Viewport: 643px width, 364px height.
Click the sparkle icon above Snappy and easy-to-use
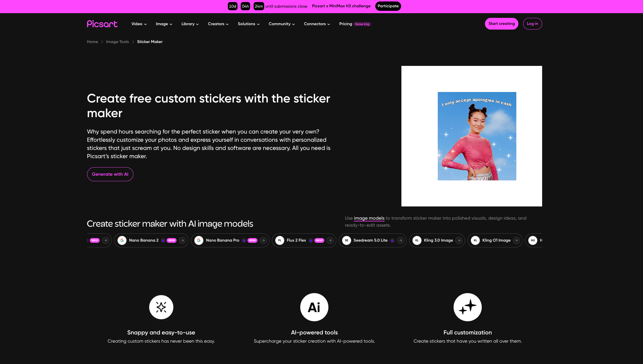[x=161, y=307]
